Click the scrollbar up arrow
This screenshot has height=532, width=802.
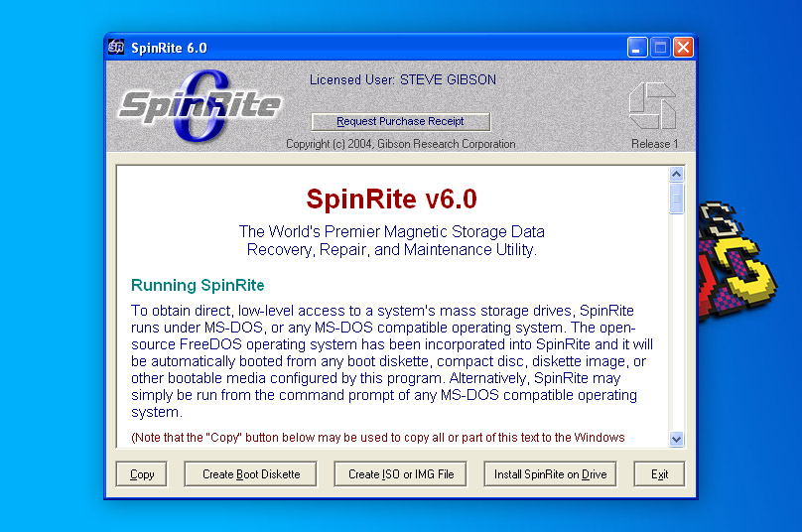[676, 175]
